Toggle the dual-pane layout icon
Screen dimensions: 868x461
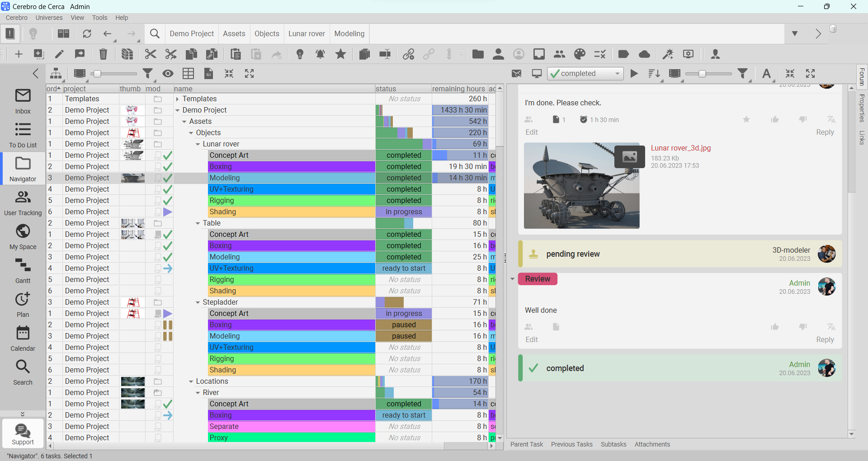63,34
